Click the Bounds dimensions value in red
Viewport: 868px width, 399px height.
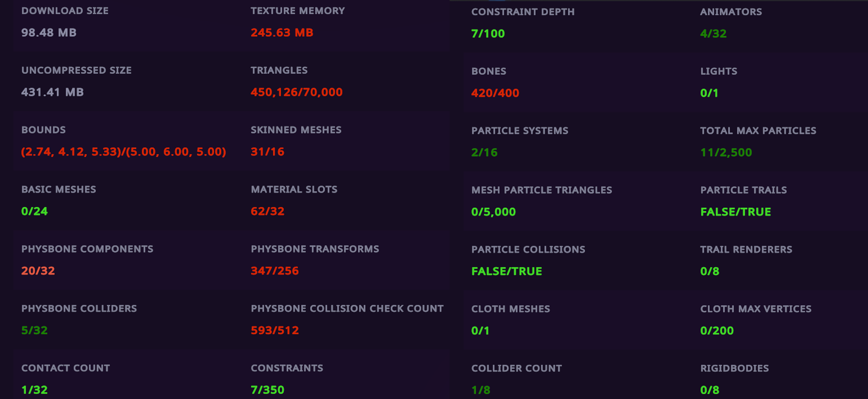click(x=123, y=152)
